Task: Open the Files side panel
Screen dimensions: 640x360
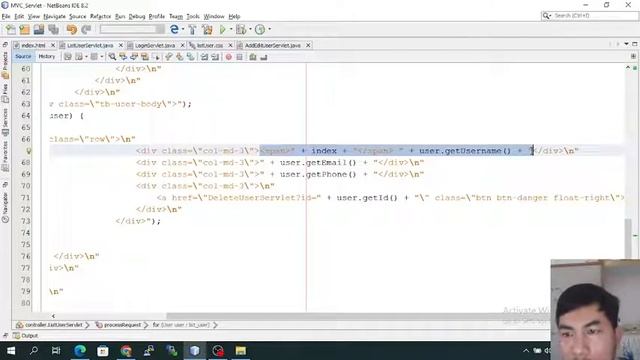Action: coord(5,93)
